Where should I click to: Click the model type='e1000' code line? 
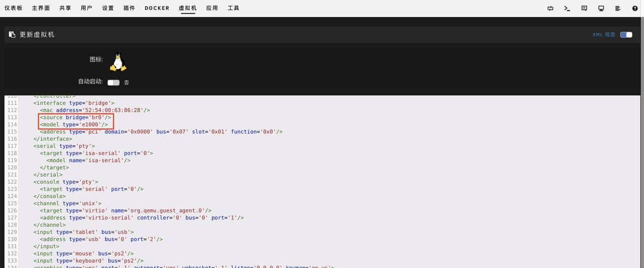(74, 124)
